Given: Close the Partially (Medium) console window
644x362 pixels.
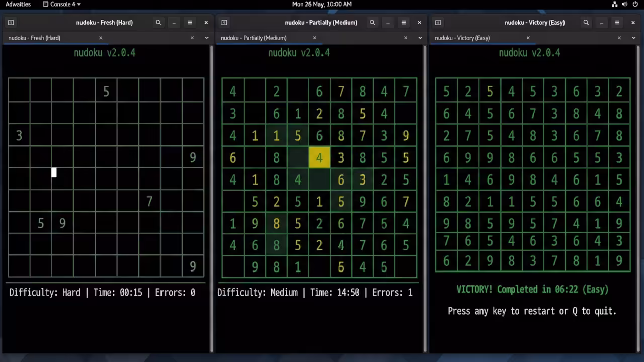Looking at the screenshot, I should [420, 23].
